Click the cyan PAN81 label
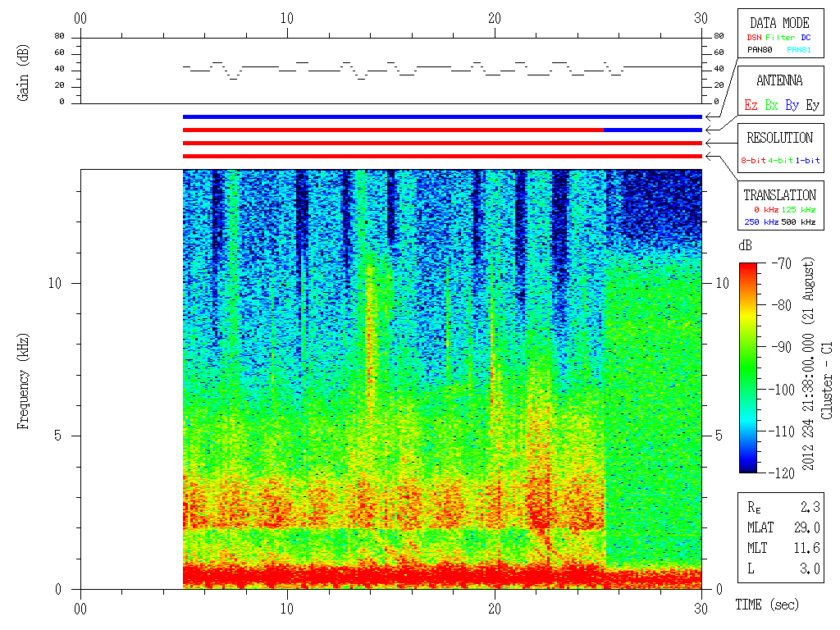This screenshot has width=840, height=630. 799,50
